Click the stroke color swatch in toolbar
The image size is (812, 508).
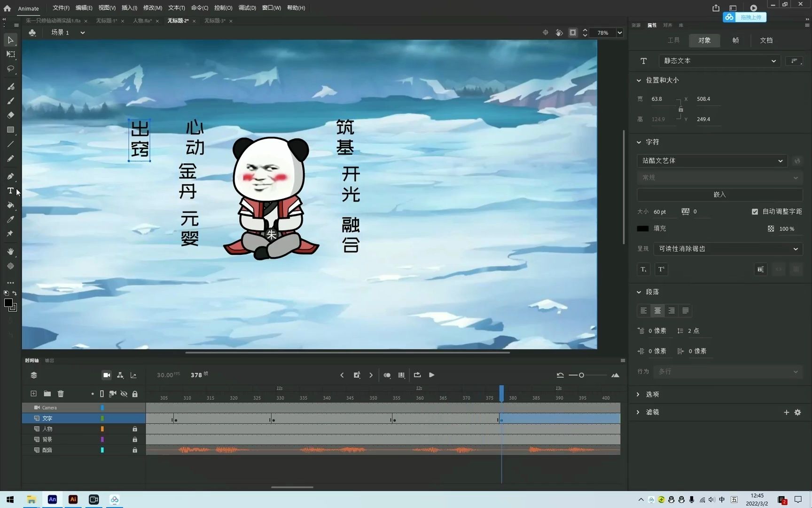12,307
